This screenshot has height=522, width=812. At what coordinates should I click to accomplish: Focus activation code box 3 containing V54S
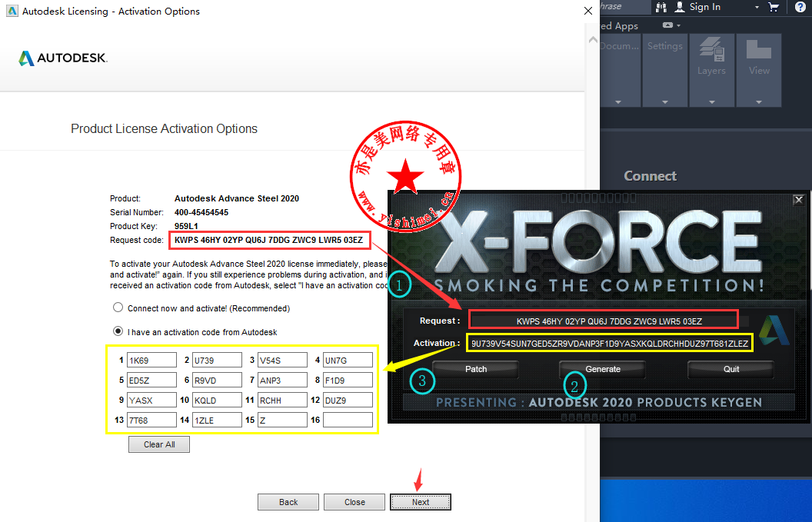coord(282,360)
